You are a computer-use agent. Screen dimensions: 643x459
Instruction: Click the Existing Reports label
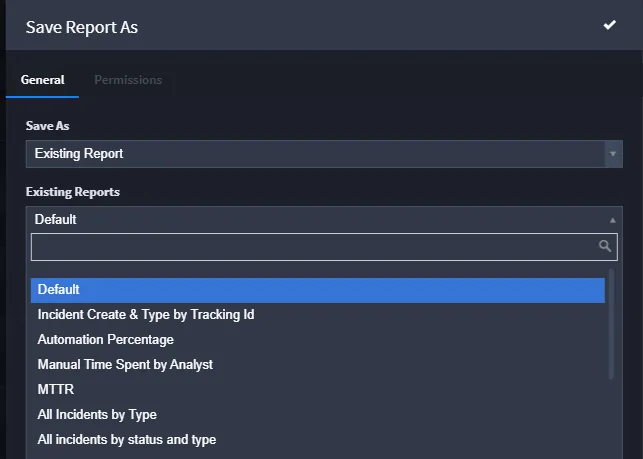[73, 192]
